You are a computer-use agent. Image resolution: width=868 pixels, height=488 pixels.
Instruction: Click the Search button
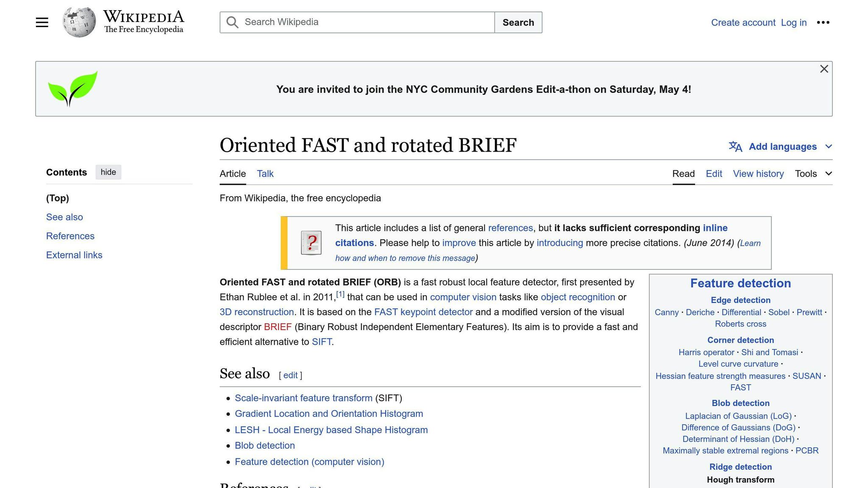[518, 22]
